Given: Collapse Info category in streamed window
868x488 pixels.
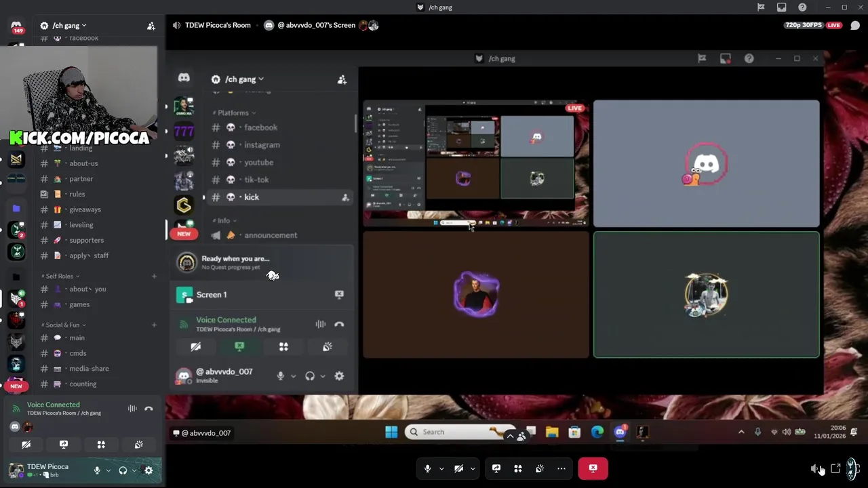Looking at the screenshot, I should coord(224,221).
